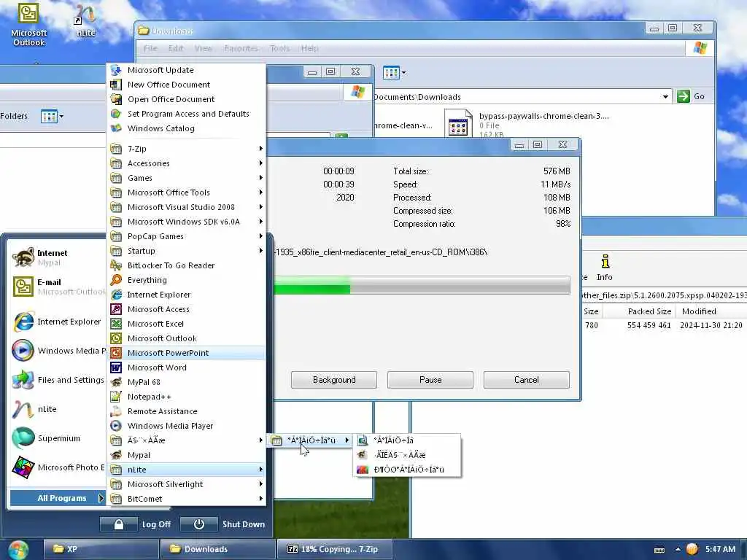Image resolution: width=747 pixels, height=560 pixels.
Task: Click Open Office Document icon
Action: [x=116, y=99]
